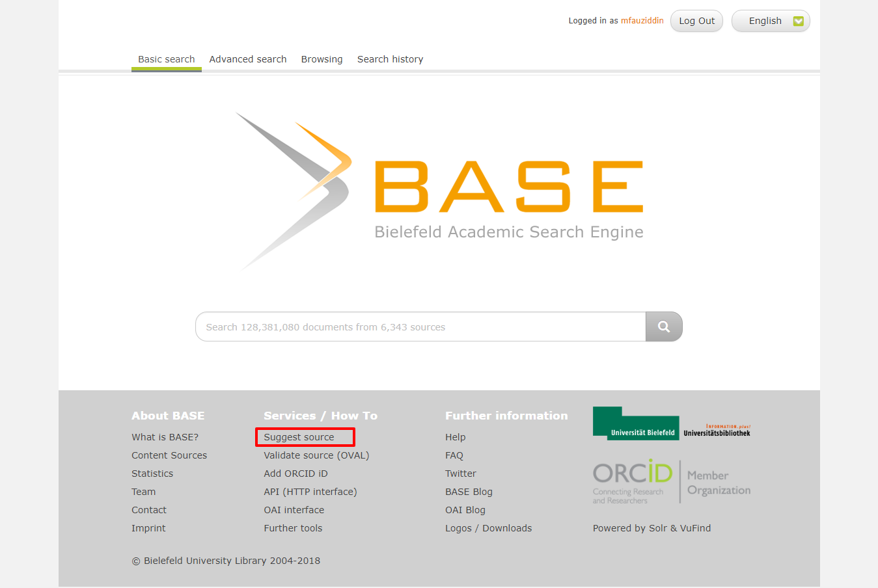Open the FAQ link
The image size is (878, 588).
tap(454, 455)
